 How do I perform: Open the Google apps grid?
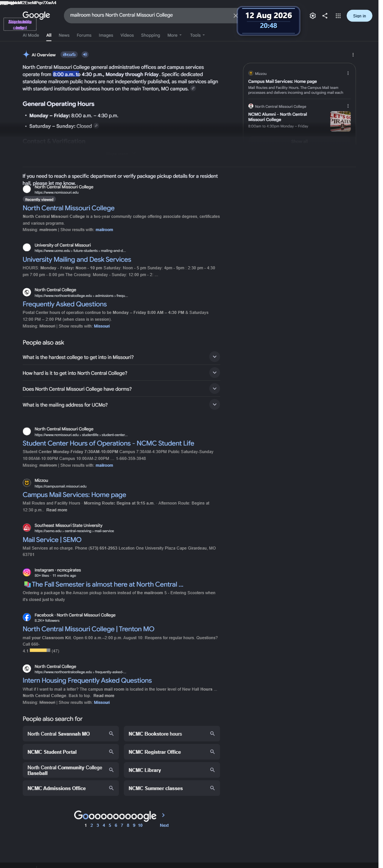(338, 16)
